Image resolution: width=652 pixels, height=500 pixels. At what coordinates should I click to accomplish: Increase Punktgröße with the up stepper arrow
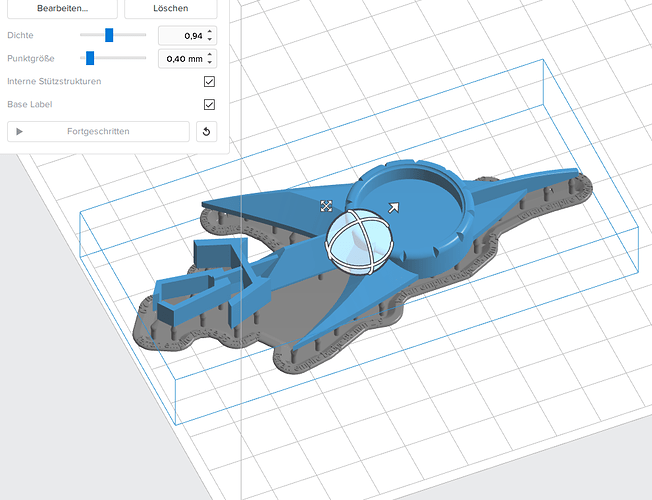pos(210,54)
